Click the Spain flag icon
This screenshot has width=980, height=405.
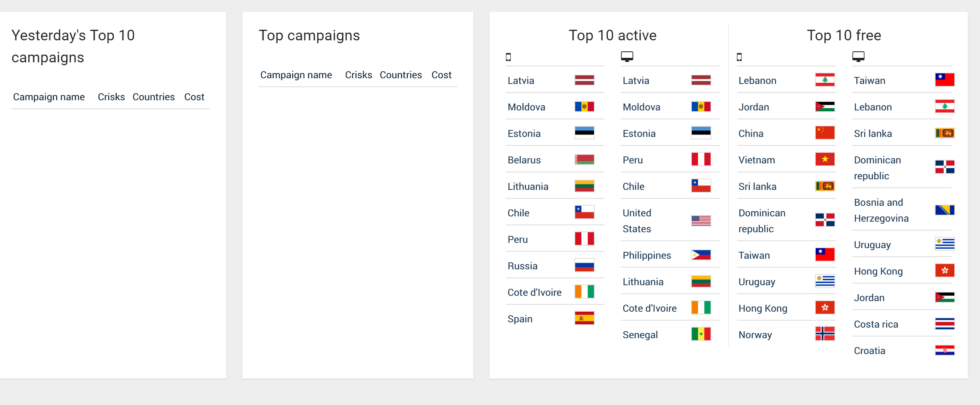click(584, 318)
